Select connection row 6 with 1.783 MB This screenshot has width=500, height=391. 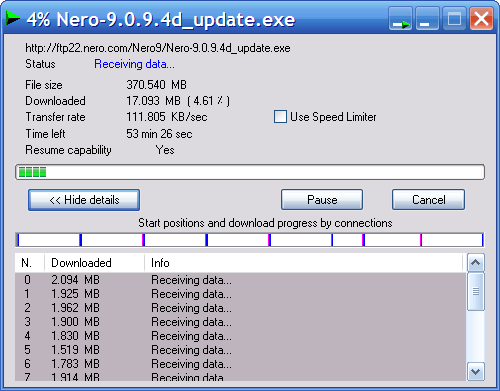pyautogui.click(x=240, y=364)
